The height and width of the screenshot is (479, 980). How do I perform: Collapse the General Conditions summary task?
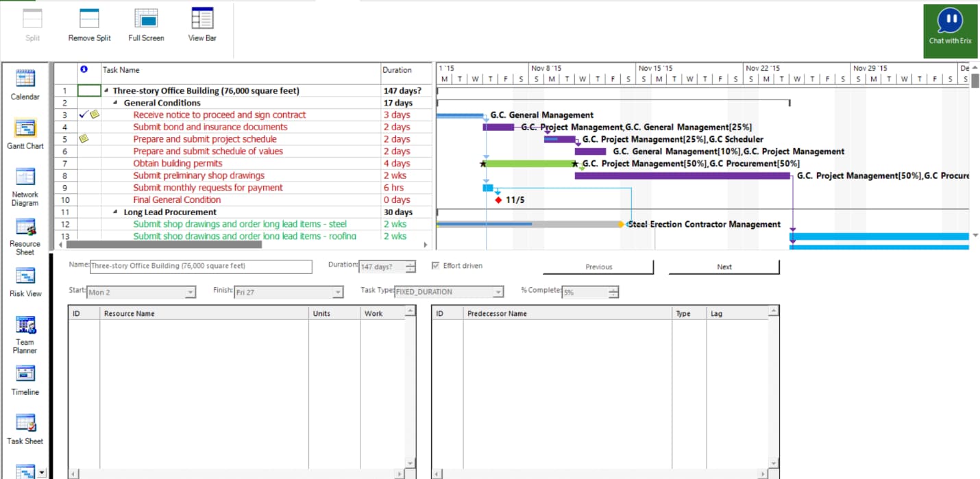tap(116, 103)
